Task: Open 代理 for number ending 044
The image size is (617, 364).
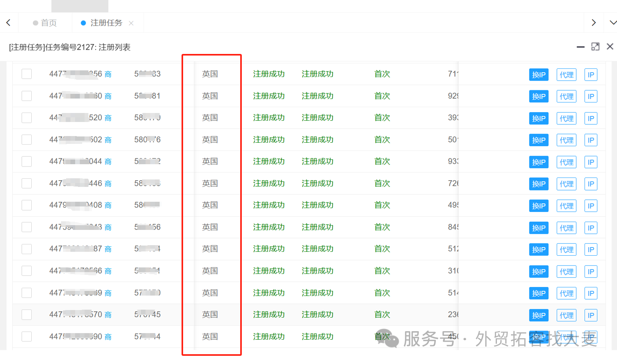Action: [567, 162]
